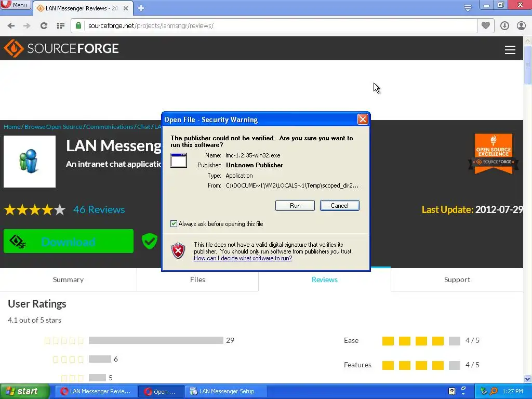Click the page scrollbar up arrow
Viewport: 532px width, 399px height.
click(x=528, y=41)
